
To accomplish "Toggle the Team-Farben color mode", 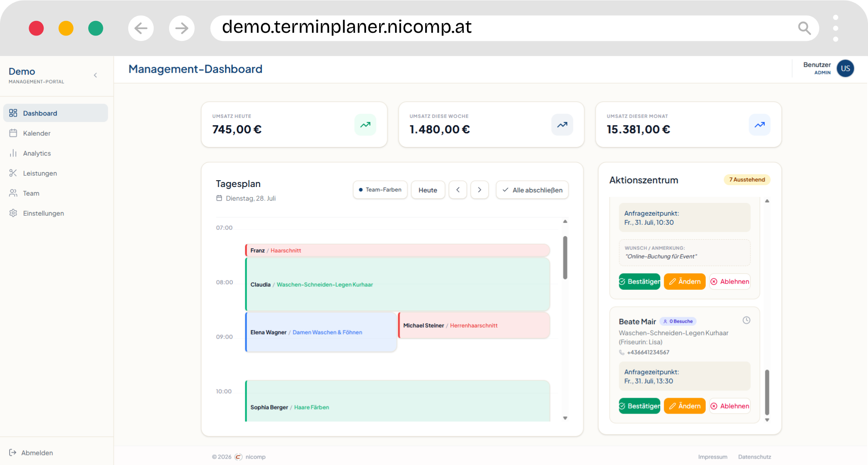I will (x=380, y=190).
